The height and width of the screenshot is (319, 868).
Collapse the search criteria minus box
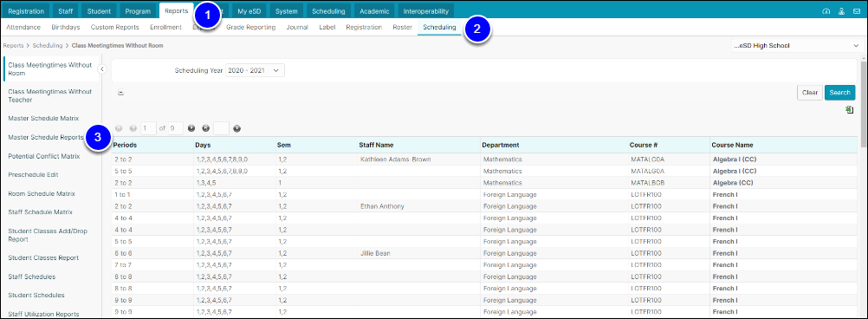coord(120,93)
